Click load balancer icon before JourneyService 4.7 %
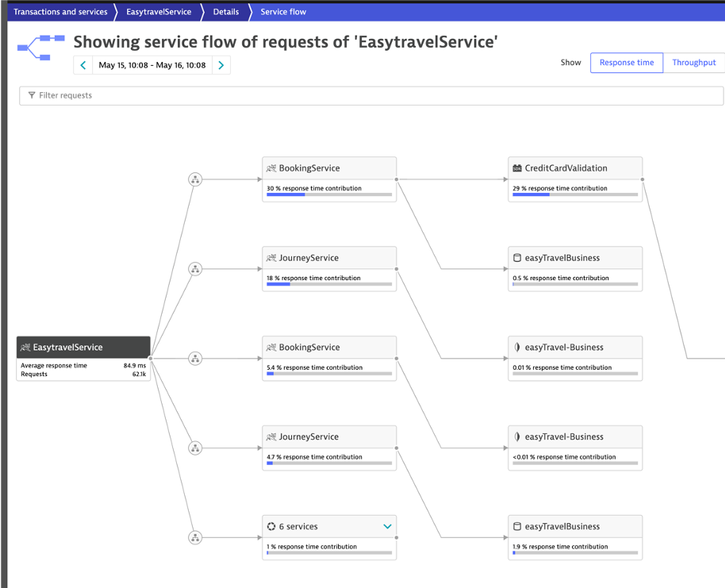The width and height of the screenshot is (725, 588). click(x=195, y=448)
